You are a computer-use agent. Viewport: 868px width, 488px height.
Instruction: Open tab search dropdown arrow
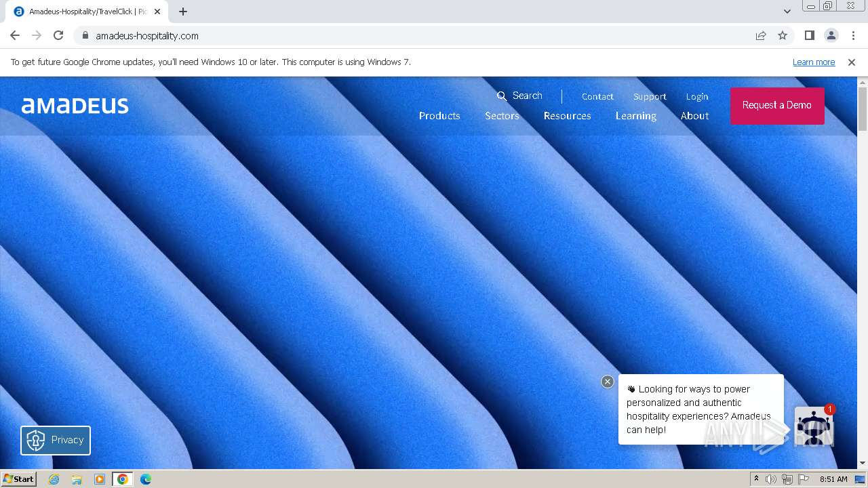coord(787,12)
